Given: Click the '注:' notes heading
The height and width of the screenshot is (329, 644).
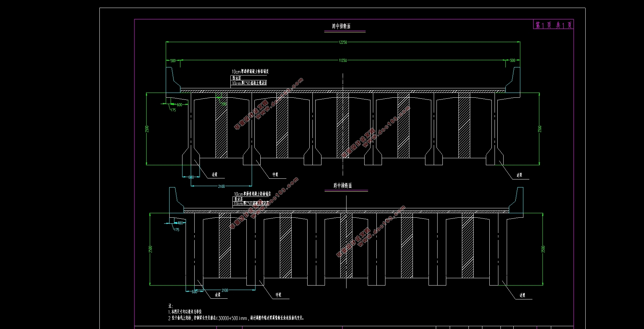Looking at the screenshot, I should (x=171, y=306).
